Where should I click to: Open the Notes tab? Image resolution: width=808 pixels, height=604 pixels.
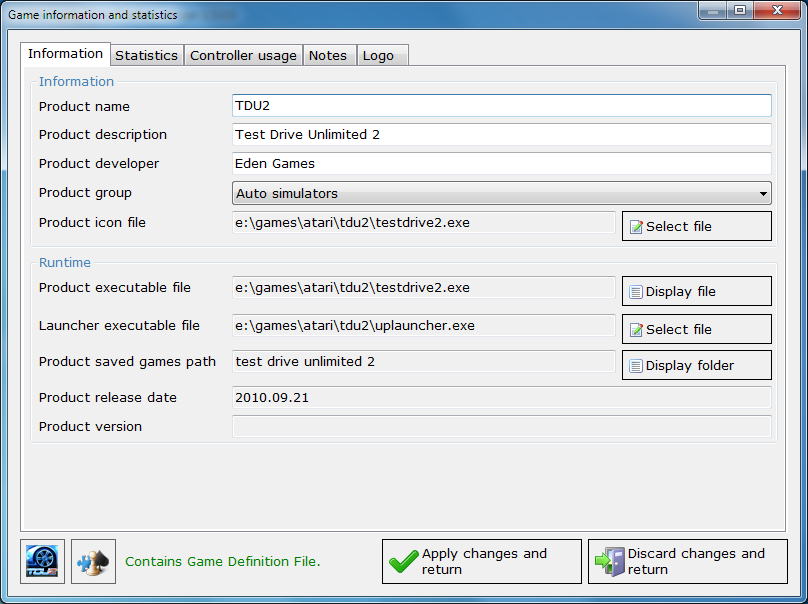(328, 55)
